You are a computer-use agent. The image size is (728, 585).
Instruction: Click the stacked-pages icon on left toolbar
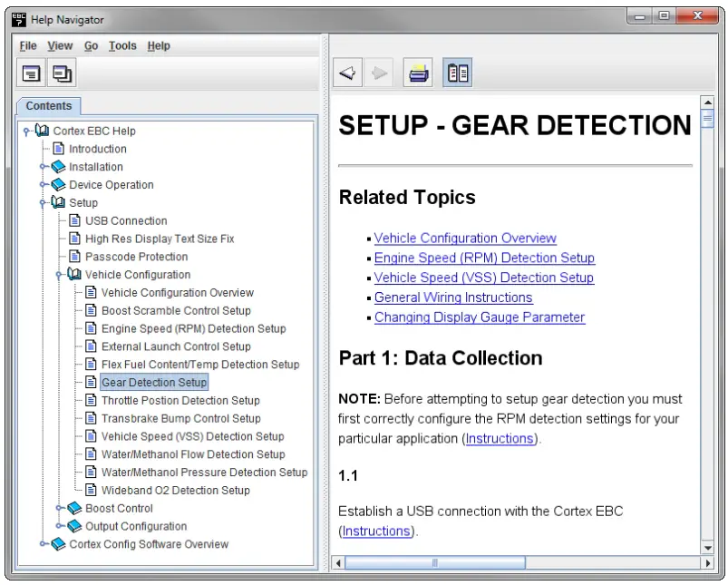pyautogui.click(x=62, y=73)
